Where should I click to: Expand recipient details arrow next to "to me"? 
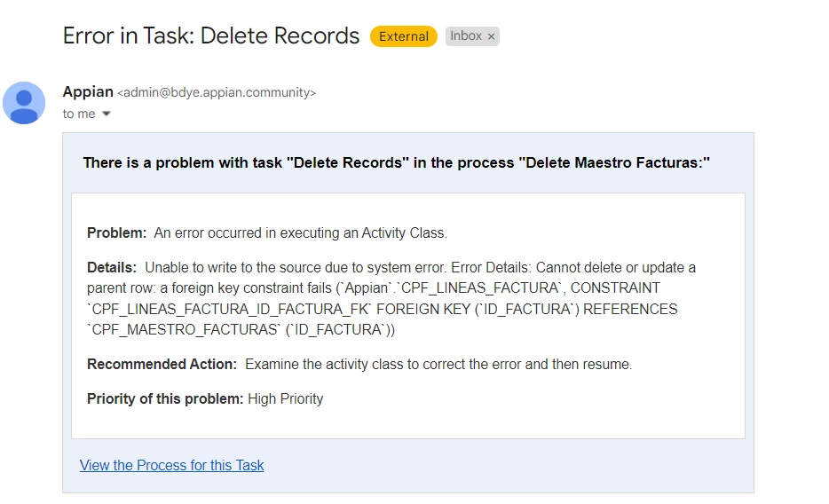point(107,114)
